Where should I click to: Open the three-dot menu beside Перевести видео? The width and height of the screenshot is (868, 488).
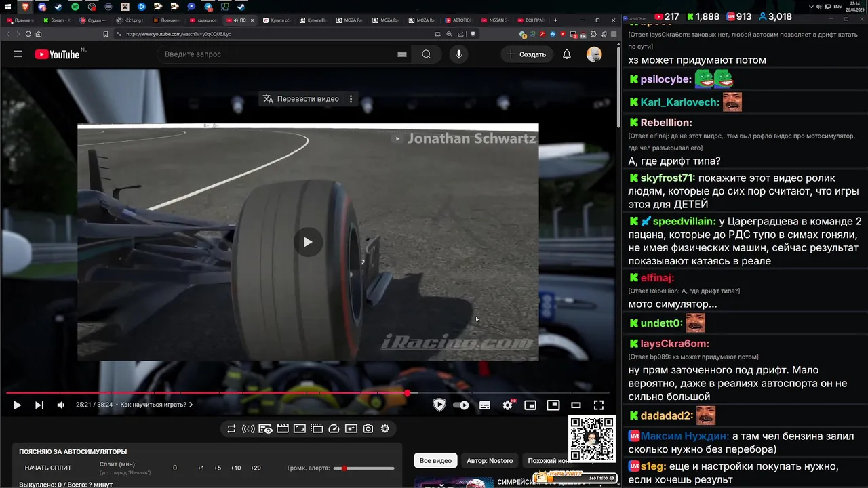(x=351, y=99)
